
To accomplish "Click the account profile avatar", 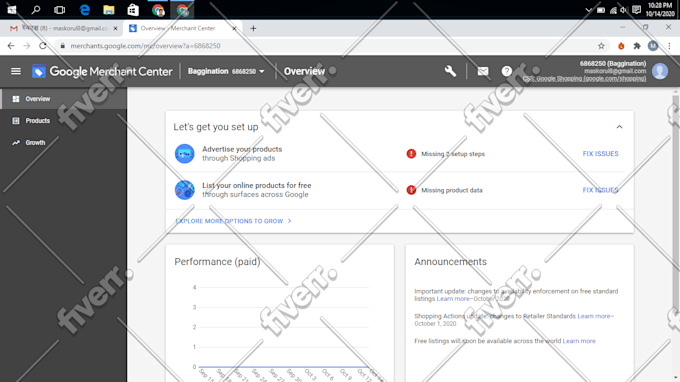I will (x=660, y=71).
